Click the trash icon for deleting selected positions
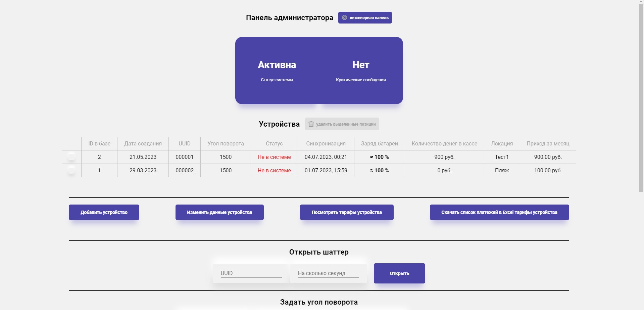Viewport: 644px width, 310px height. click(311, 124)
